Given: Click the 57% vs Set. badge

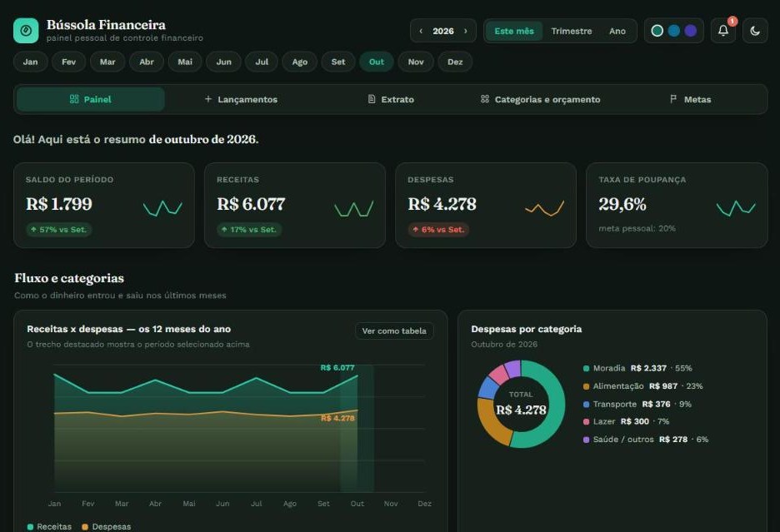Looking at the screenshot, I should coord(58,230).
